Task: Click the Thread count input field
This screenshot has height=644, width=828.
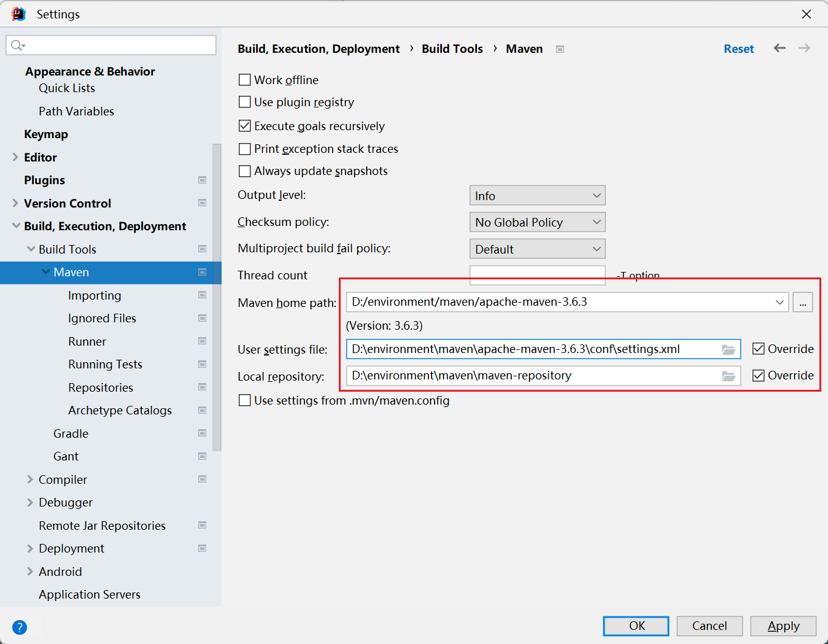Action: (538, 275)
